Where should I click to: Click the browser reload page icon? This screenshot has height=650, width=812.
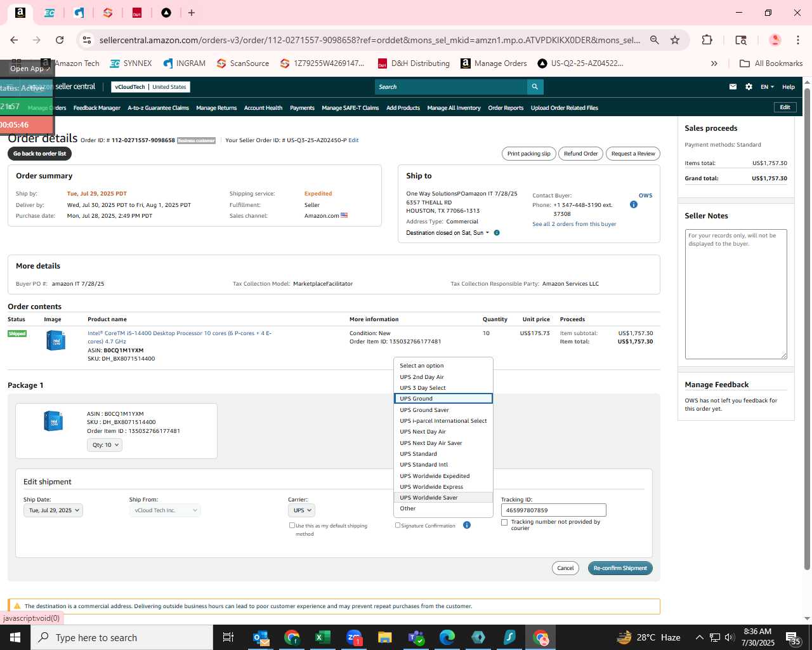click(60, 40)
